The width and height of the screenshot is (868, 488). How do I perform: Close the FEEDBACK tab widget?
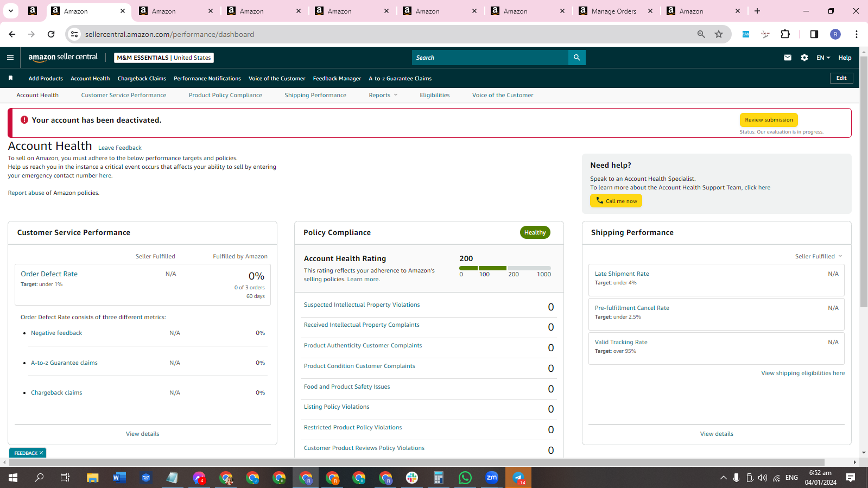point(41,453)
